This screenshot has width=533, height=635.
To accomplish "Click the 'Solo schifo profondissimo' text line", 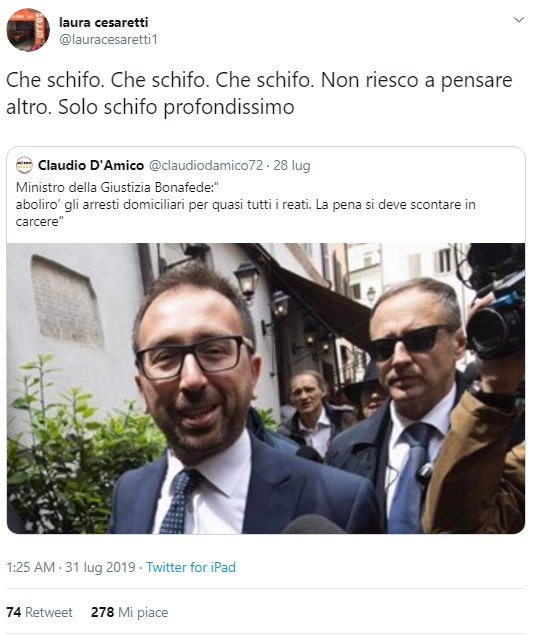I will pos(176,107).
